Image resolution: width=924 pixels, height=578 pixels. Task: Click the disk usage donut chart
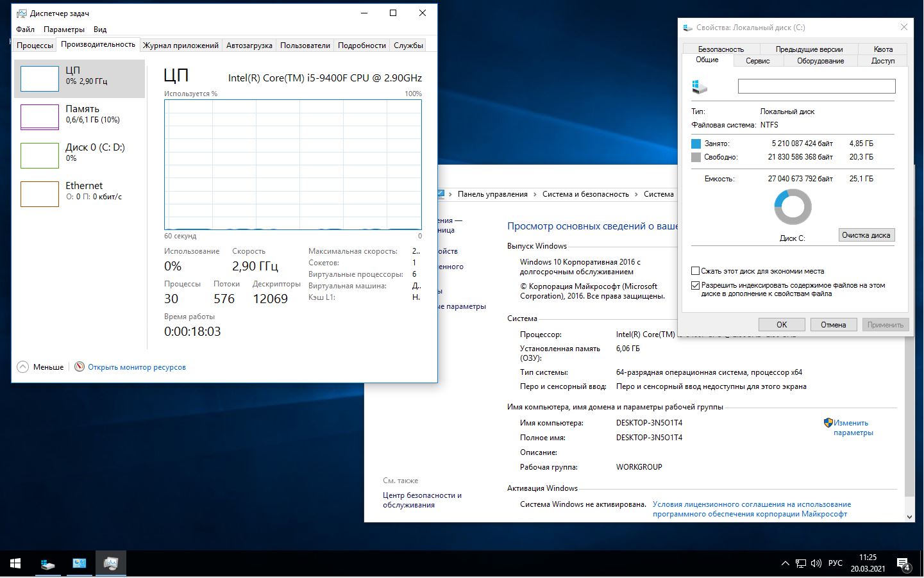pos(793,206)
